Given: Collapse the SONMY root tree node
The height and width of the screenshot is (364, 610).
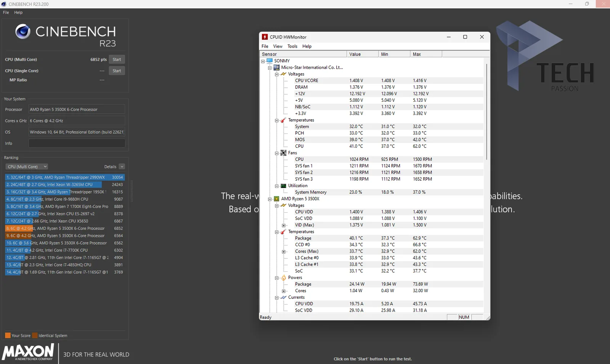Looking at the screenshot, I should click(263, 61).
